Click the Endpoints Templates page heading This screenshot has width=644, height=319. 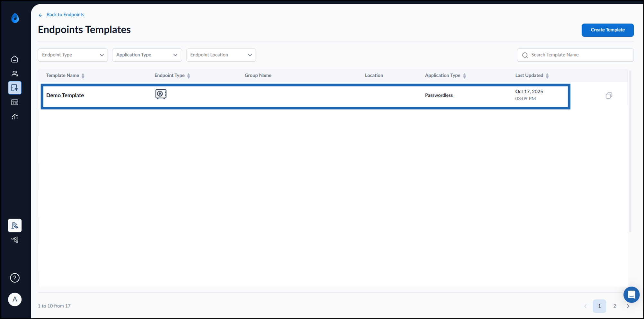pos(84,30)
